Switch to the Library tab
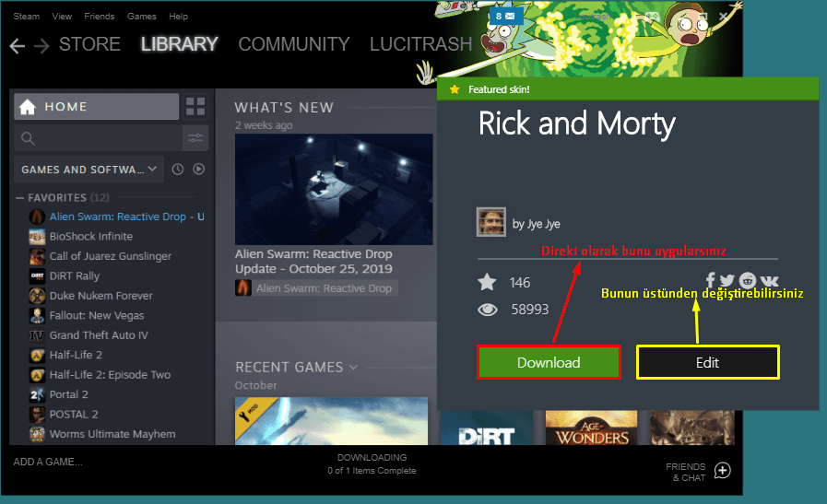 click(x=180, y=44)
